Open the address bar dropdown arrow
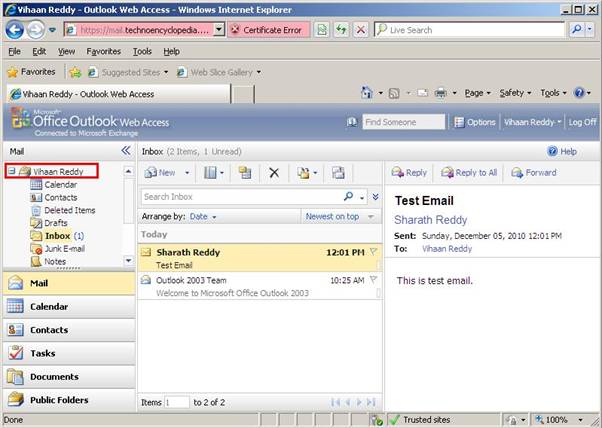This screenshot has height=428, width=602. click(219, 29)
